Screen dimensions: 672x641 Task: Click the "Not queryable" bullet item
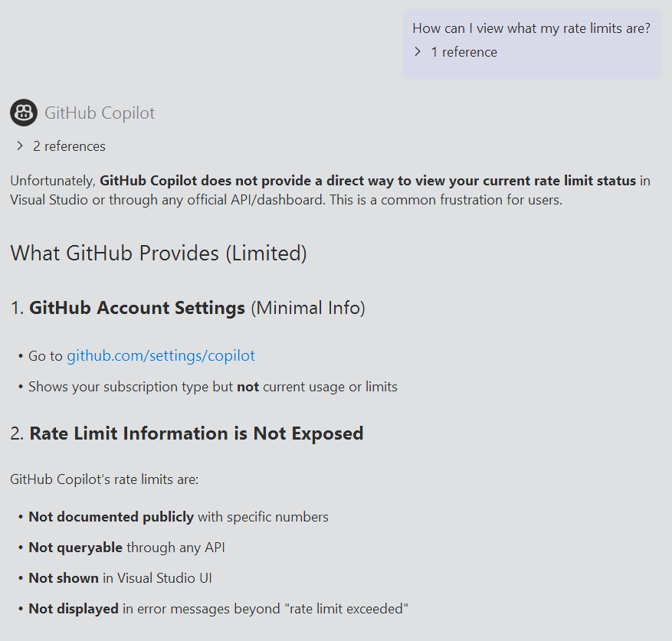[75, 548]
